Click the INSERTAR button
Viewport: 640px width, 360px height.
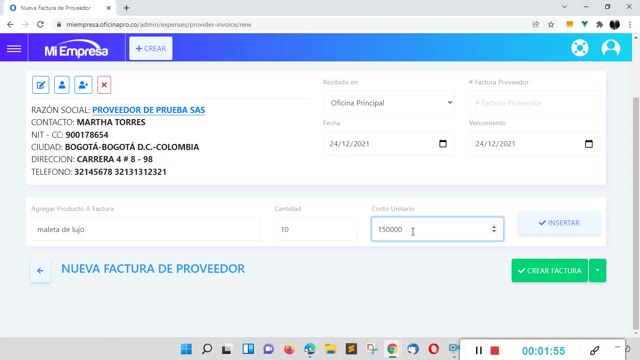point(559,223)
